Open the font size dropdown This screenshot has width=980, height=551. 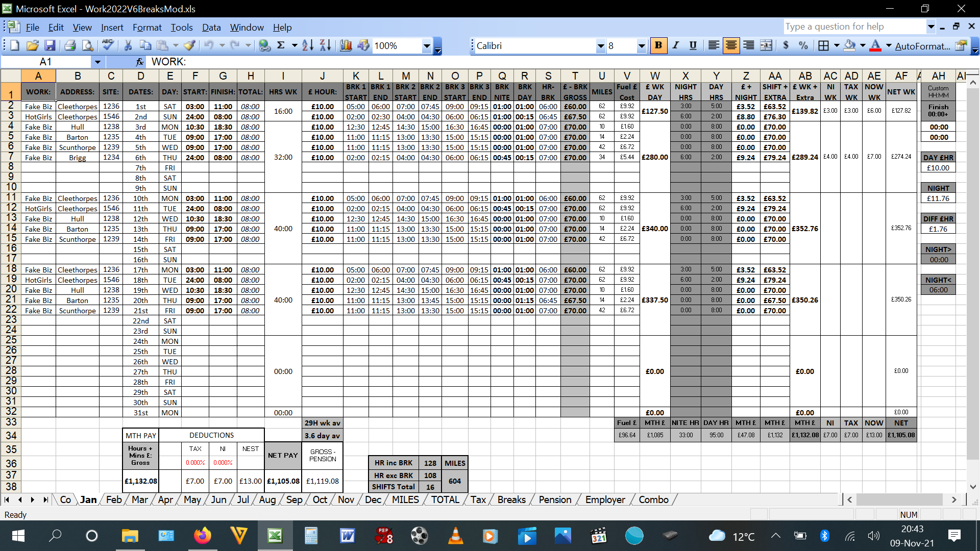(642, 45)
